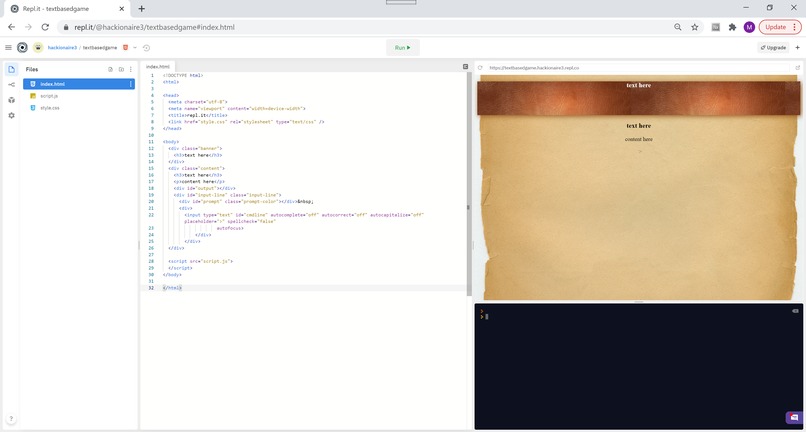Viewport: 806px width, 432px height.
Task: Open the version history icon
Action: (146, 48)
